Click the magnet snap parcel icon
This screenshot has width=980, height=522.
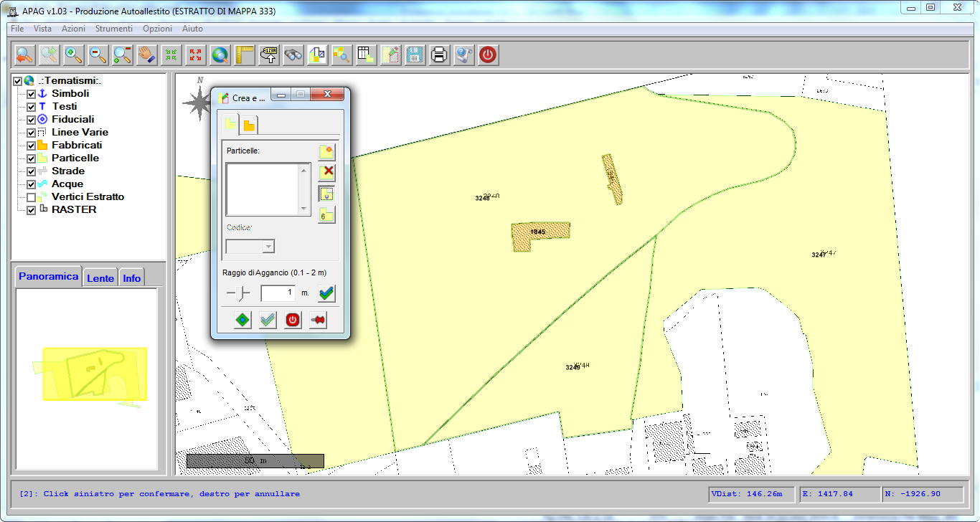(327, 194)
